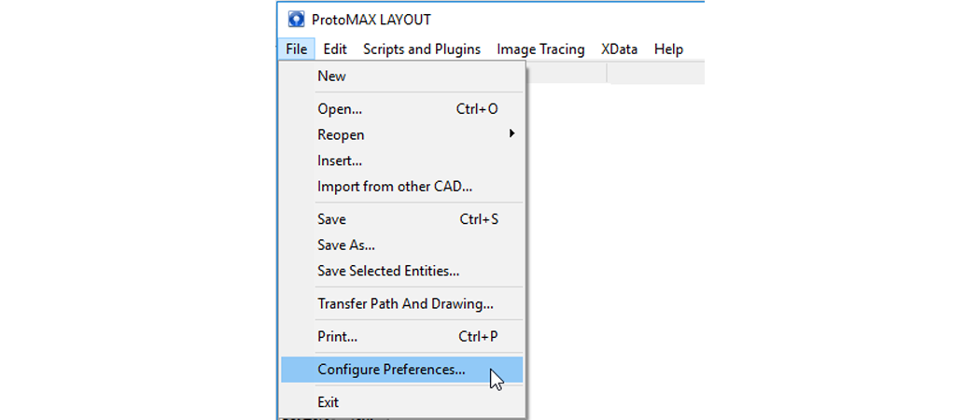Viewport: 980px width, 420px height.
Task: Open the XData menu
Action: click(620, 49)
